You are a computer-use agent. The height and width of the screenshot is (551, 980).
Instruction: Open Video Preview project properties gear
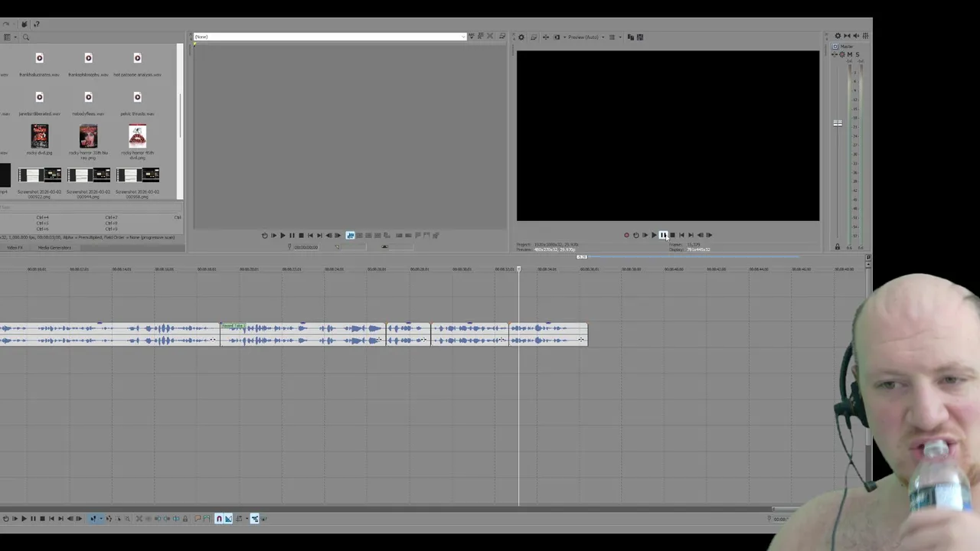pyautogui.click(x=521, y=37)
